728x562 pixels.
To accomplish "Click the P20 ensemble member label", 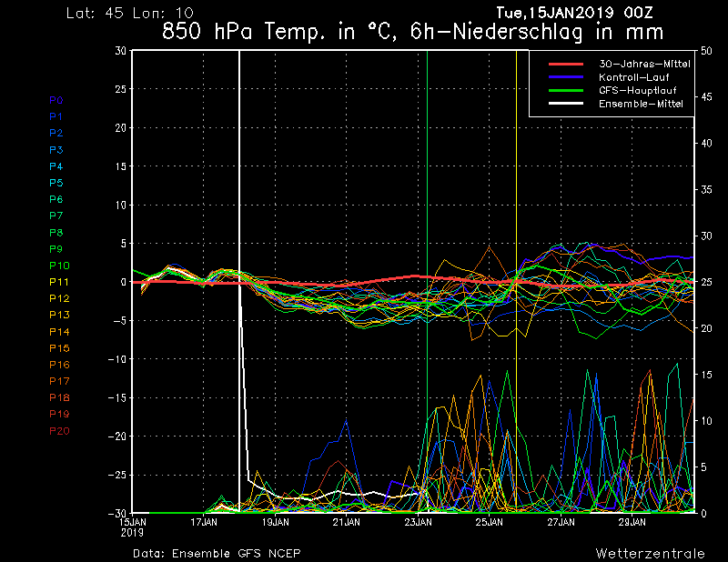I will tap(59, 431).
